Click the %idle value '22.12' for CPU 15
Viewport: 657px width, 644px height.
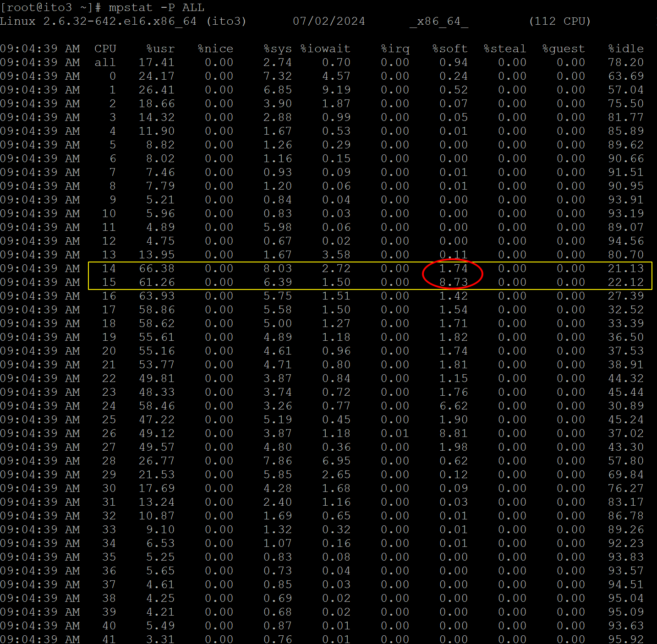(x=626, y=282)
